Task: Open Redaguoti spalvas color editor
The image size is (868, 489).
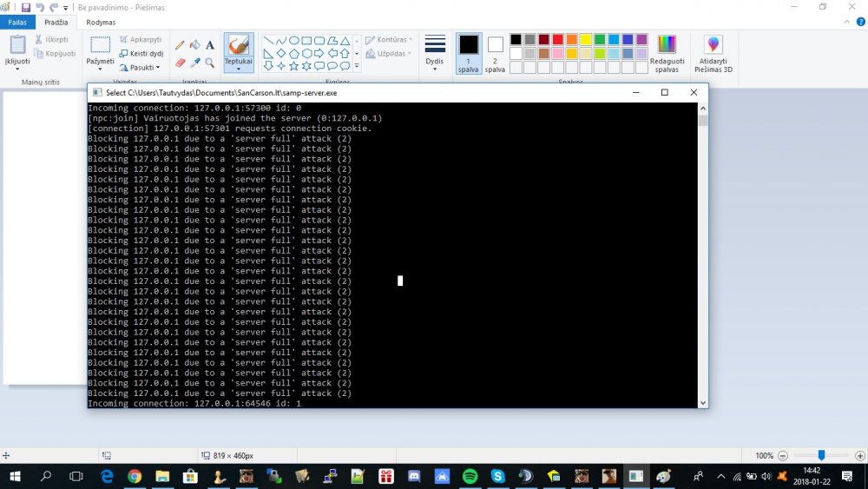Action: pos(667,54)
